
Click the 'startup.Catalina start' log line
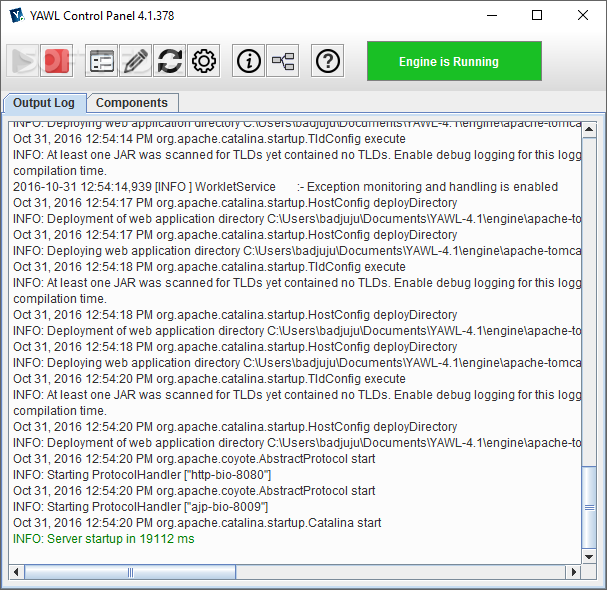(197, 523)
